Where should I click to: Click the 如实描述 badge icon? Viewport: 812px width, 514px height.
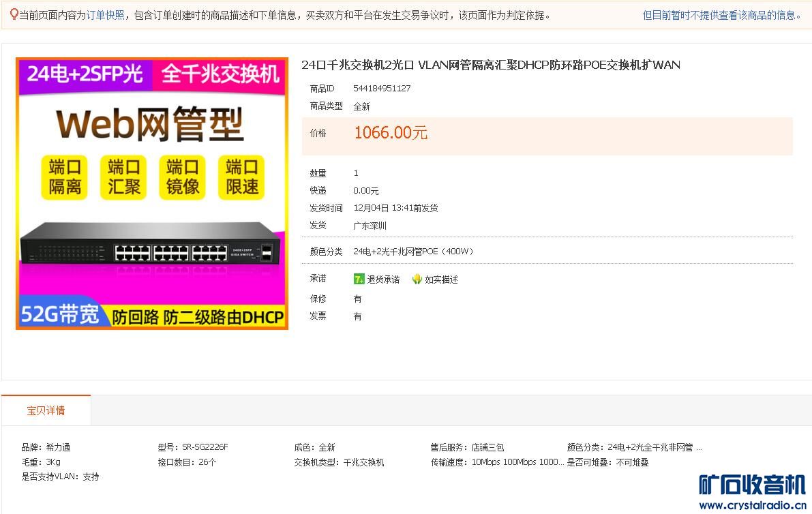pyautogui.click(x=417, y=279)
